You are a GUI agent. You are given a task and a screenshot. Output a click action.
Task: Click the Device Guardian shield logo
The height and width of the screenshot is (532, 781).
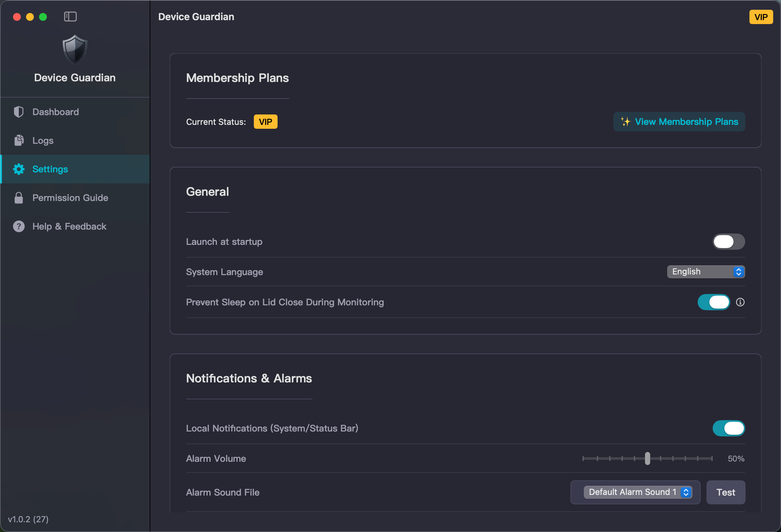coord(75,49)
